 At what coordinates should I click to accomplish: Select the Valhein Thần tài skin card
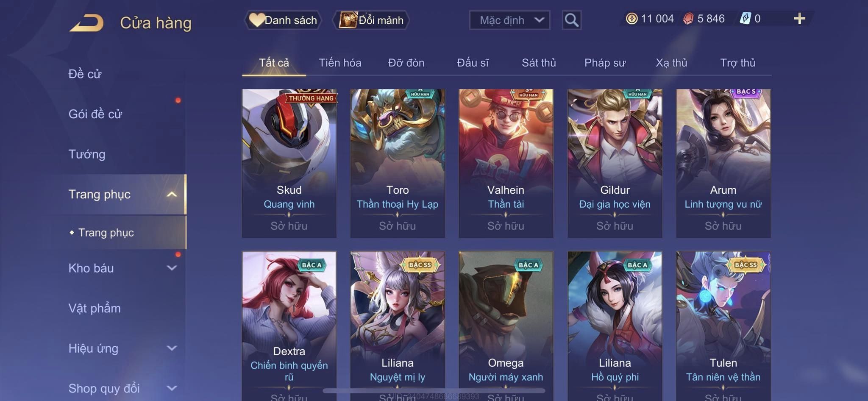(506, 163)
